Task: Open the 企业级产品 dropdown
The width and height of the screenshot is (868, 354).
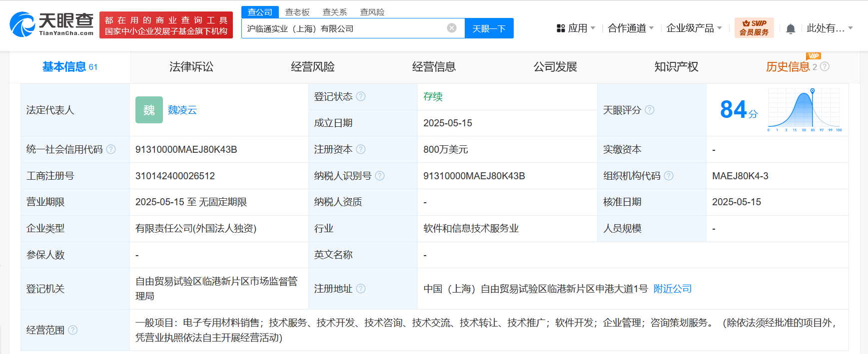Action: [694, 28]
